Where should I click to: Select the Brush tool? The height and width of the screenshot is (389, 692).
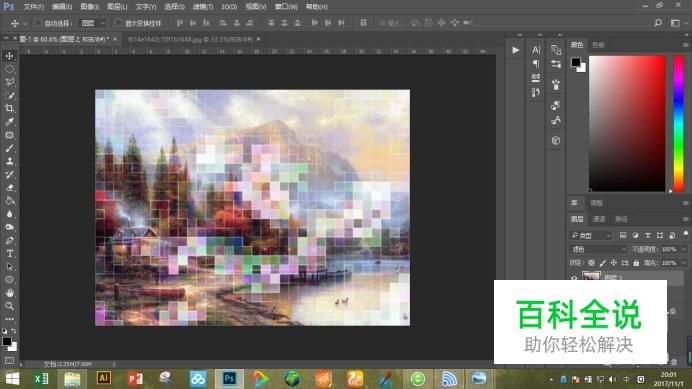9,148
